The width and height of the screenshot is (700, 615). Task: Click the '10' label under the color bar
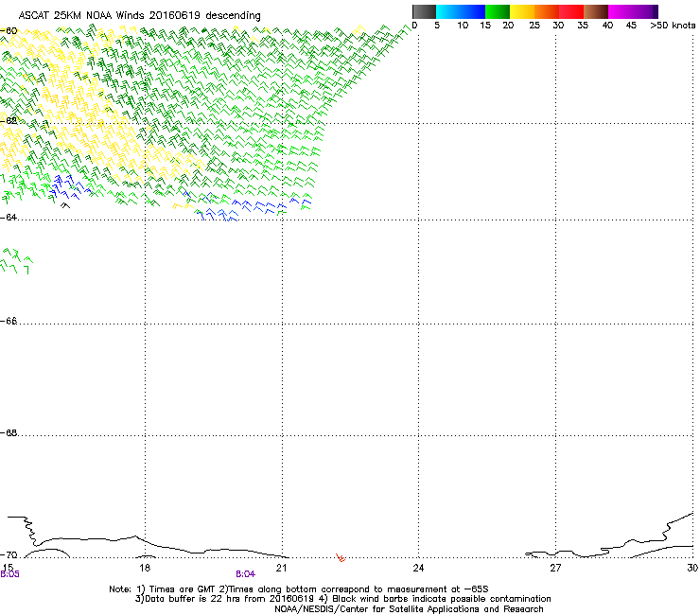(x=463, y=26)
